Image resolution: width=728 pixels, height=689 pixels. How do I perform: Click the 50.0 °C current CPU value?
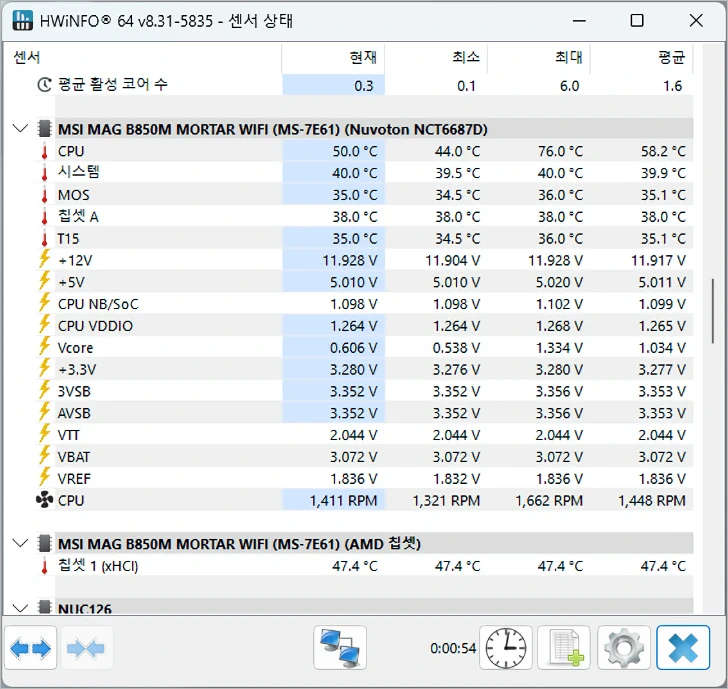(x=355, y=151)
